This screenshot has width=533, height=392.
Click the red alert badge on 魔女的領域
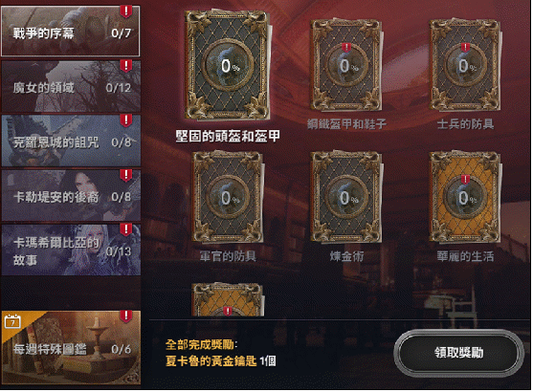click(125, 66)
